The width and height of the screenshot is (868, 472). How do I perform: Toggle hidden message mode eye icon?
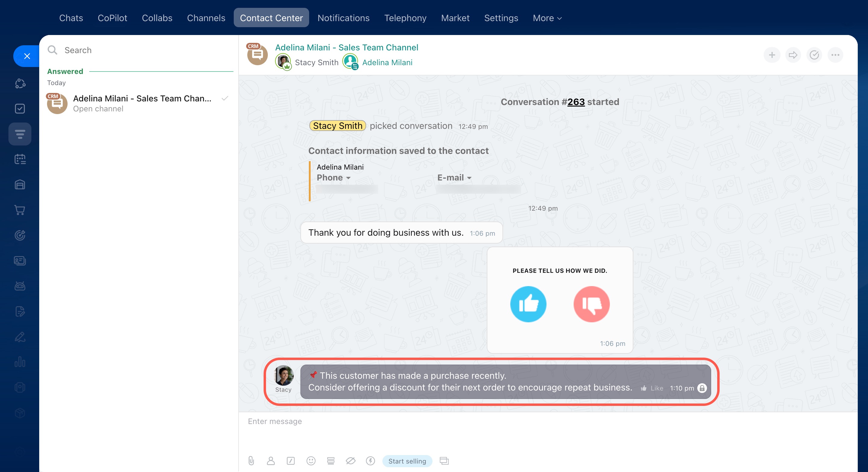click(x=350, y=461)
